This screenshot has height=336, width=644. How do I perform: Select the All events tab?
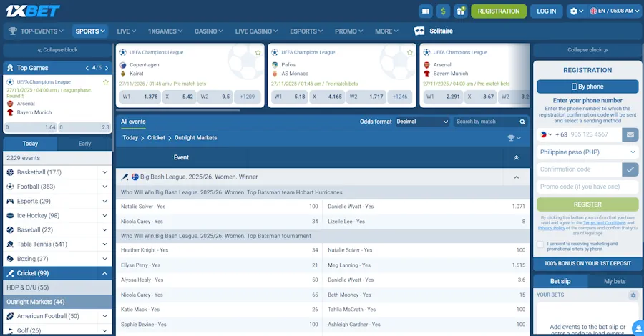133,122
